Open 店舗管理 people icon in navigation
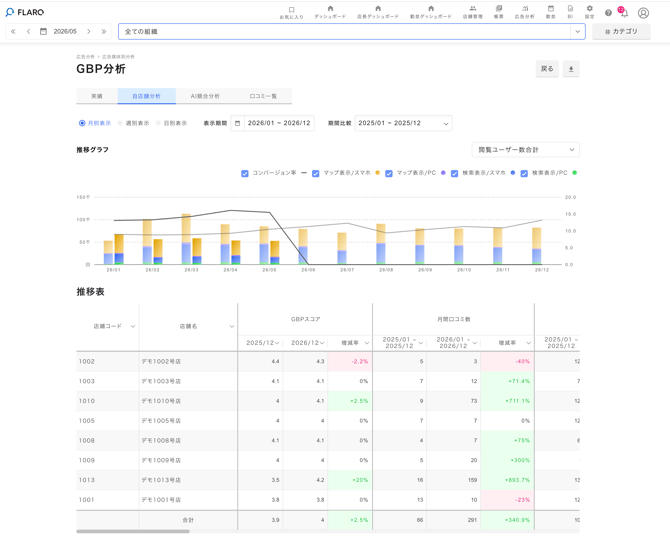Viewport: 670px width, 549px height. click(x=472, y=12)
